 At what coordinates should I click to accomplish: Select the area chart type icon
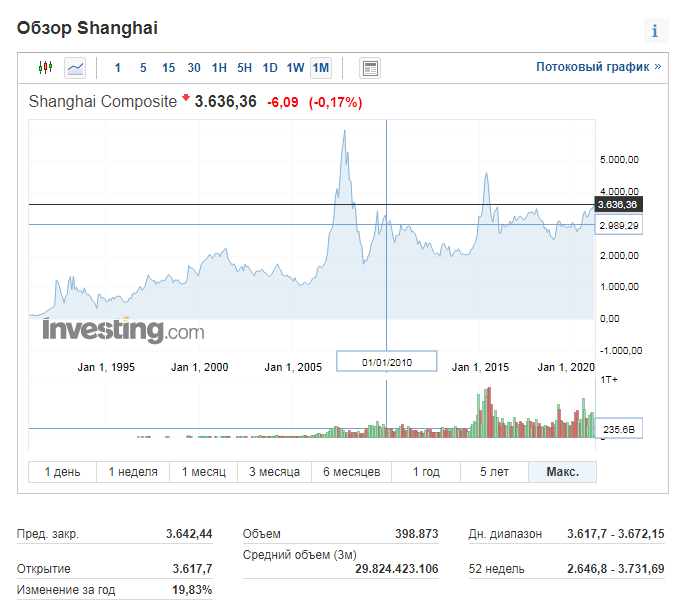pyautogui.click(x=75, y=68)
